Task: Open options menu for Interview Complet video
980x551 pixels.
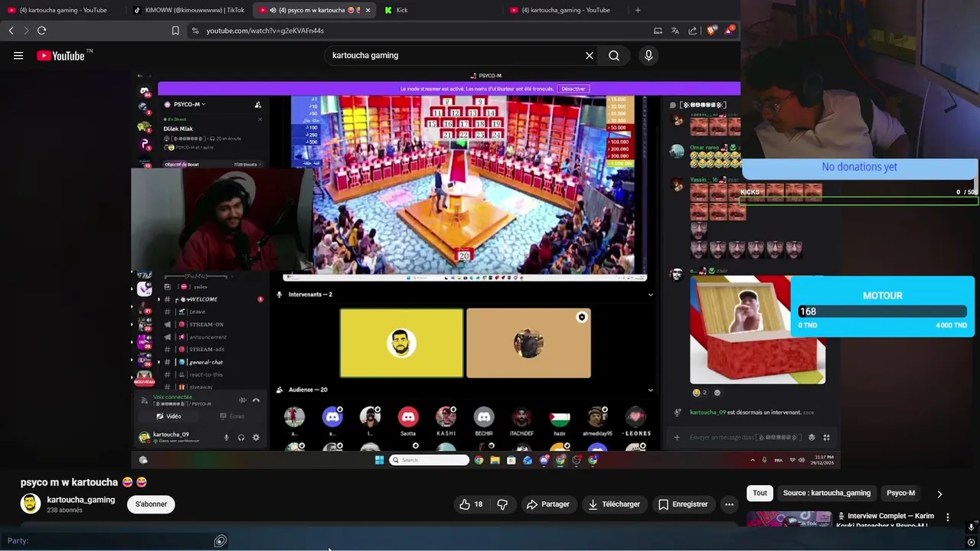Action: click(x=948, y=517)
